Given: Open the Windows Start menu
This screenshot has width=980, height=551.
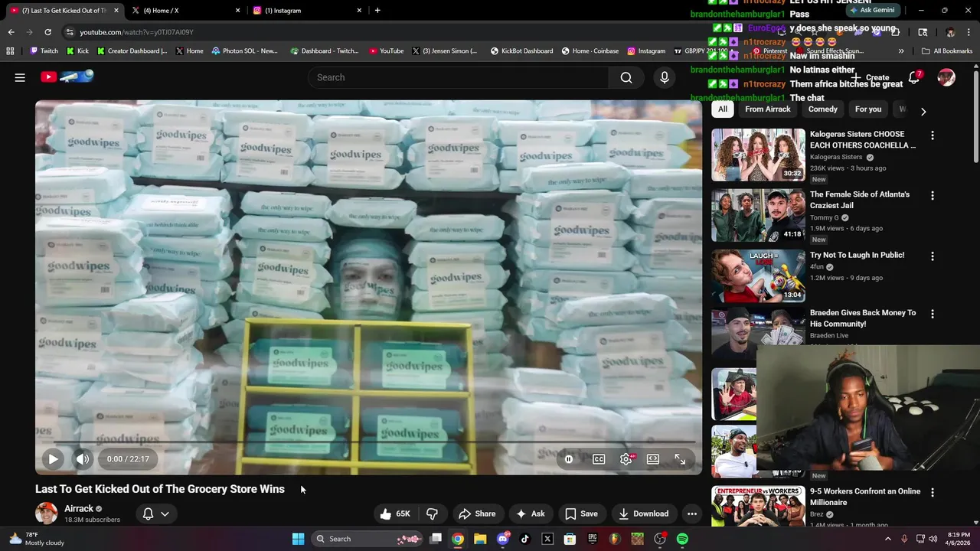Looking at the screenshot, I should [298, 539].
